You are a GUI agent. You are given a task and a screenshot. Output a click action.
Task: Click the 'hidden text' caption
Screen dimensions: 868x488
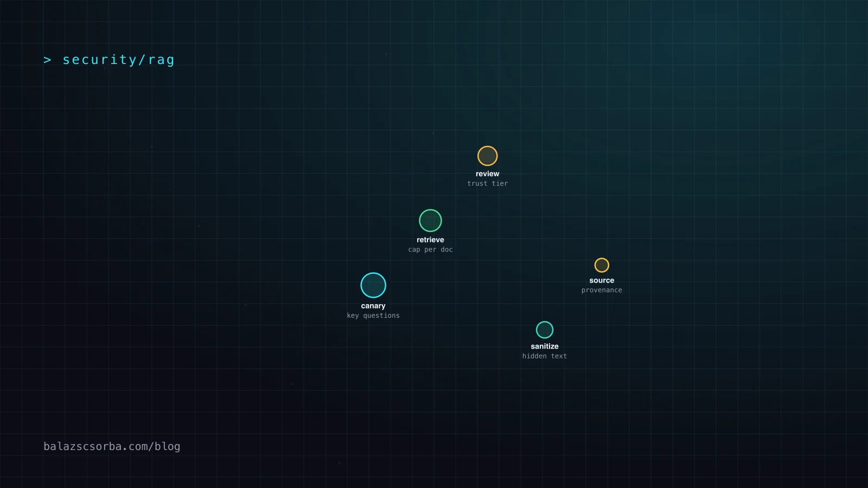click(x=545, y=356)
